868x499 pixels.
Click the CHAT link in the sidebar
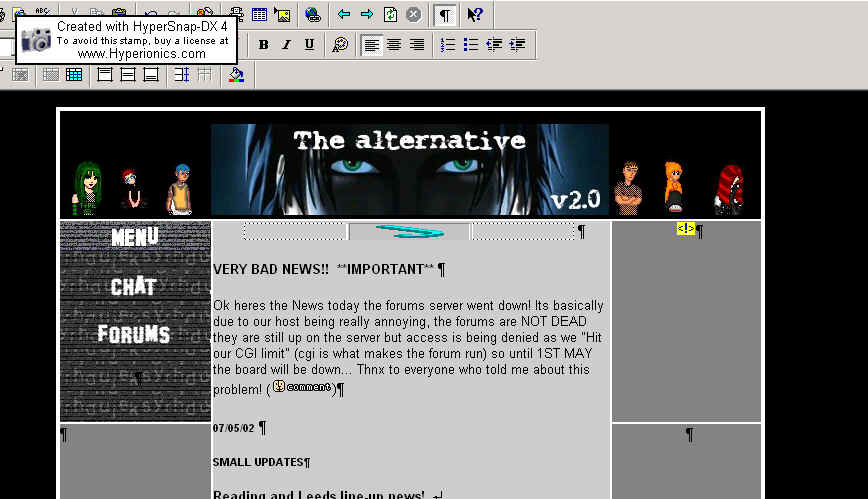[x=133, y=287]
